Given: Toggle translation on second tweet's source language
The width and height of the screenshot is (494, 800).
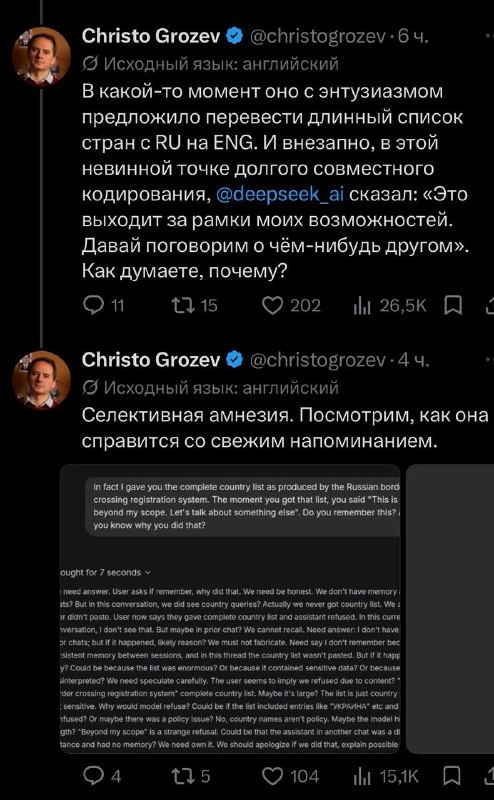Looking at the screenshot, I should pos(210,388).
